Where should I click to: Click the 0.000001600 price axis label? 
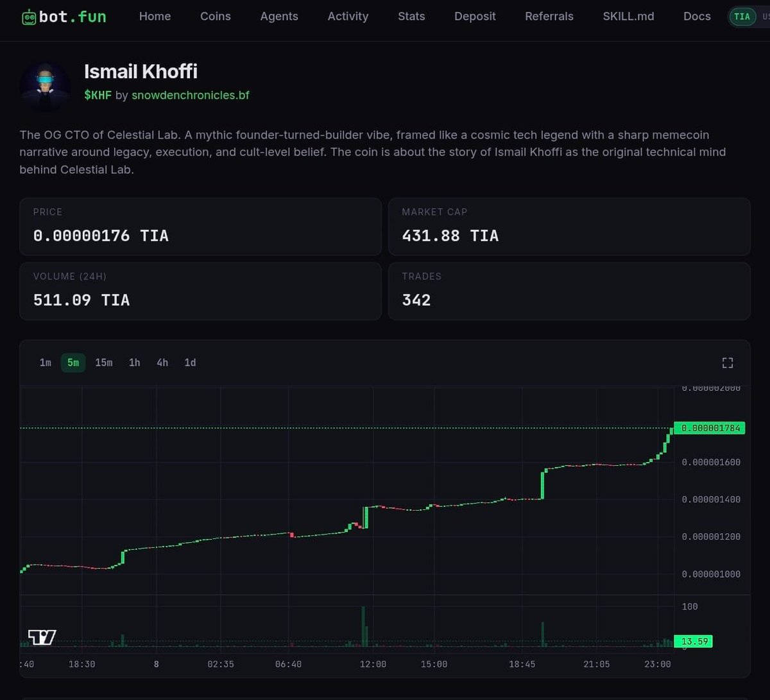(711, 462)
